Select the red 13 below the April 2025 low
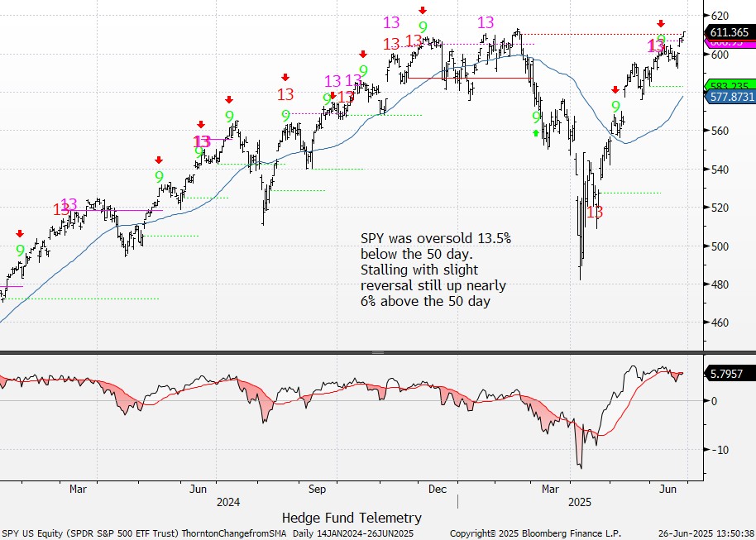 pyautogui.click(x=595, y=212)
